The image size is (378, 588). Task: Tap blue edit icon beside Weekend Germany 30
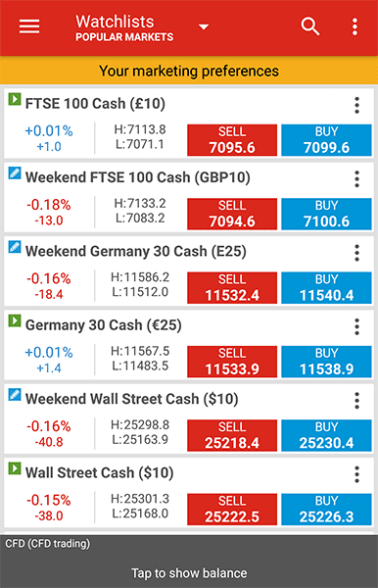[15, 247]
